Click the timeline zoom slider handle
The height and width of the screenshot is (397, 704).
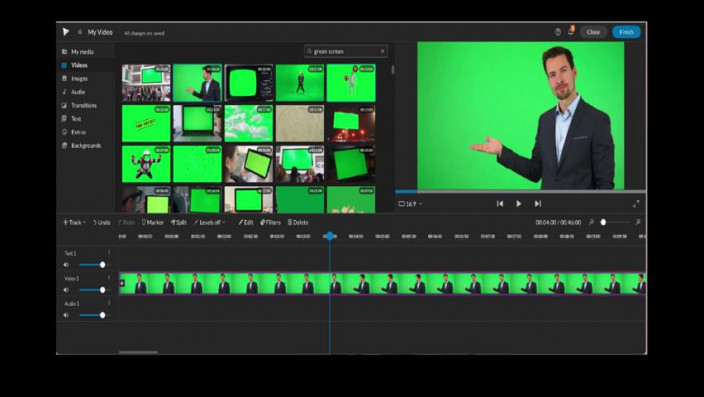tap(603, 222)
